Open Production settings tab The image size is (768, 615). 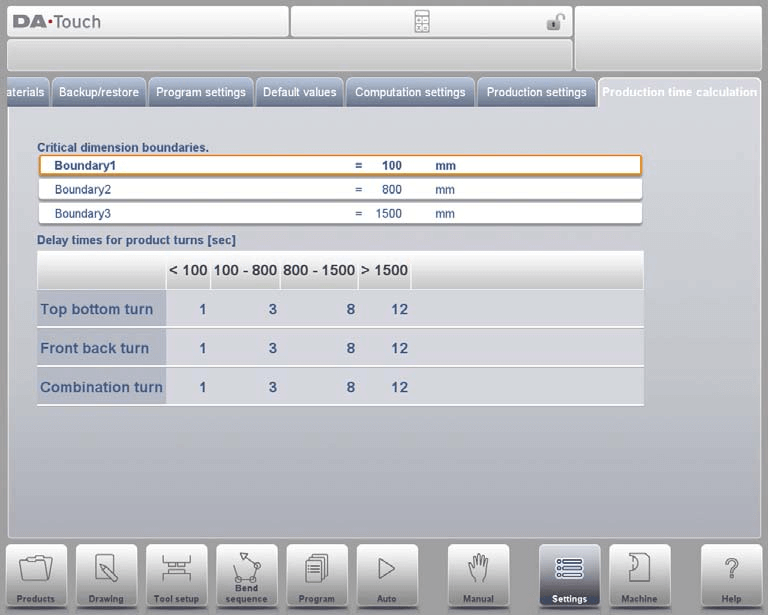536,92
